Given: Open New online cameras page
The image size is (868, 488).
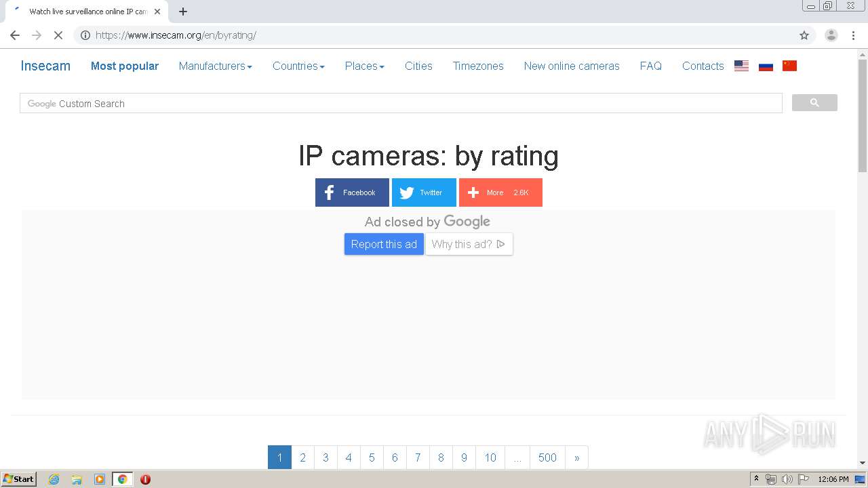Looking at the screenshot, I should pyautogui.click(x=572, y=66).
